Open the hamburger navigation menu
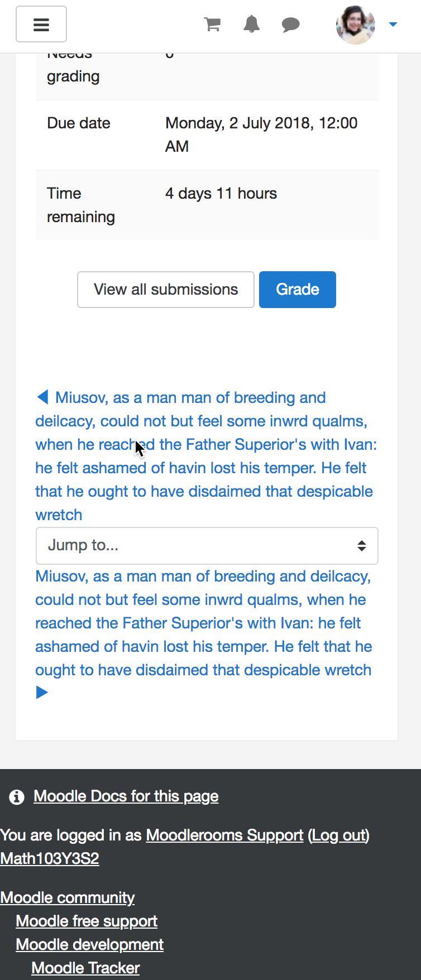 41,24
